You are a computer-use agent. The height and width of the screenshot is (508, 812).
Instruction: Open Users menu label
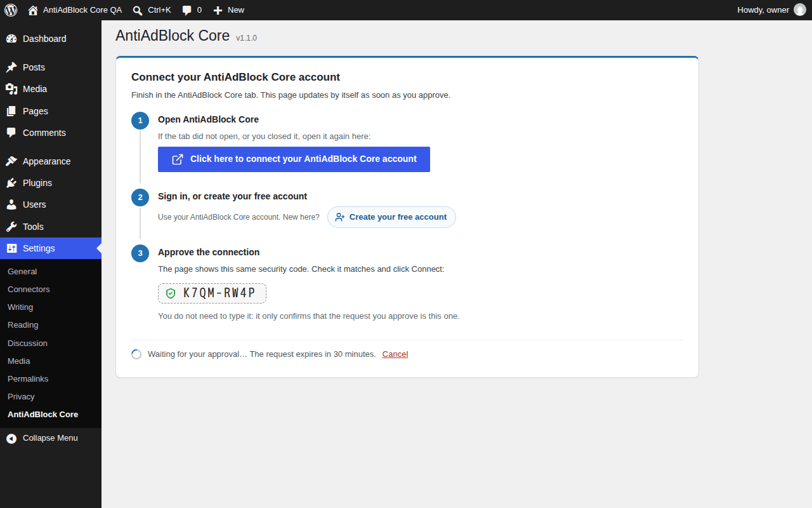pyautogui.click(x=34, y=204)
